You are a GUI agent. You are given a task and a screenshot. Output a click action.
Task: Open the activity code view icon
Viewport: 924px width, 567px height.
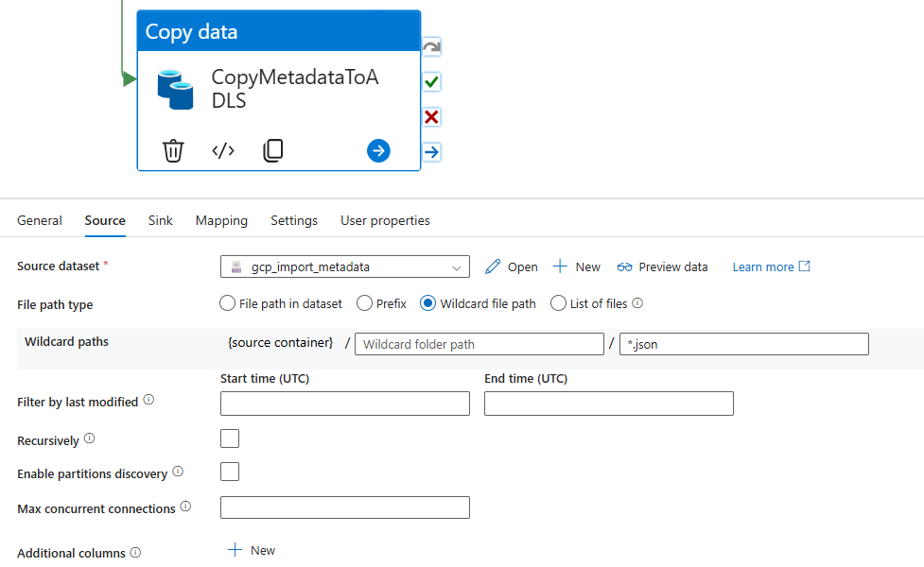[x=223, y=150]
